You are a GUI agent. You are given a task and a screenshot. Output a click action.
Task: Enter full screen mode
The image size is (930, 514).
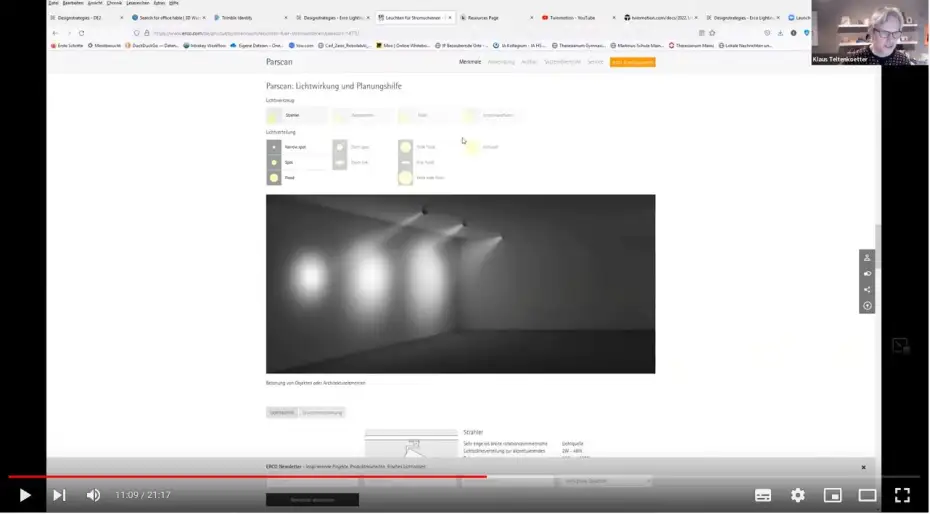[902, 495]
